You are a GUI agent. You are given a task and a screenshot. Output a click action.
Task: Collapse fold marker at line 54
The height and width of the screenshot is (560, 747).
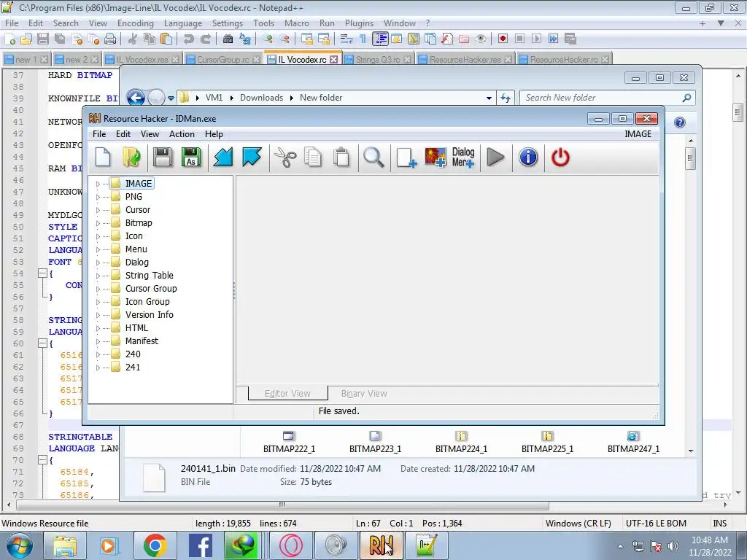[x=42, y=273]
